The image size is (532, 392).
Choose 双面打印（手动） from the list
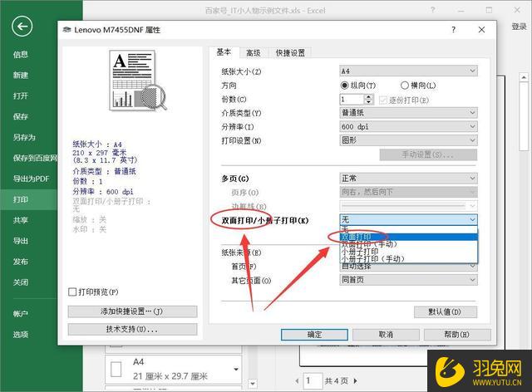pyautogui.click(x=408, y=244)
